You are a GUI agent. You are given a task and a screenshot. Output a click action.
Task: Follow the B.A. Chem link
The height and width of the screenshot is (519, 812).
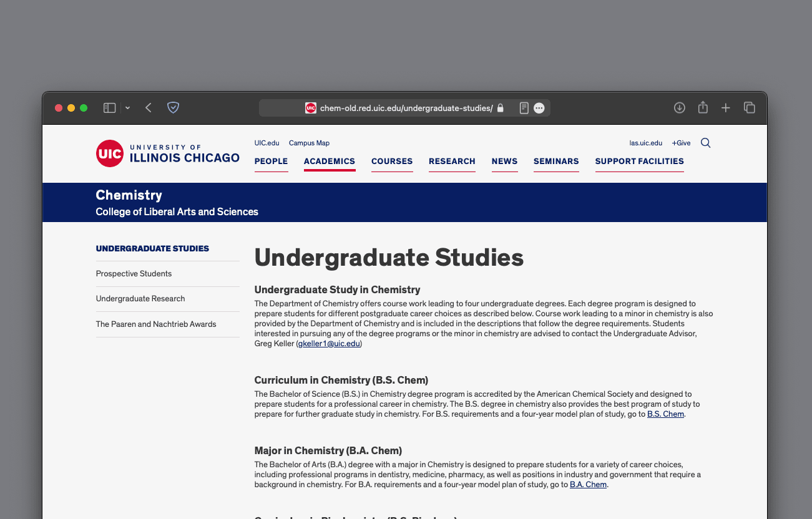tap(588, 485)
